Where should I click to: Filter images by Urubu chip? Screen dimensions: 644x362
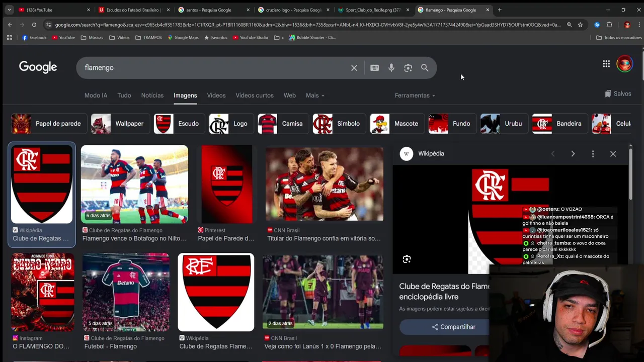tap(504, 124)
